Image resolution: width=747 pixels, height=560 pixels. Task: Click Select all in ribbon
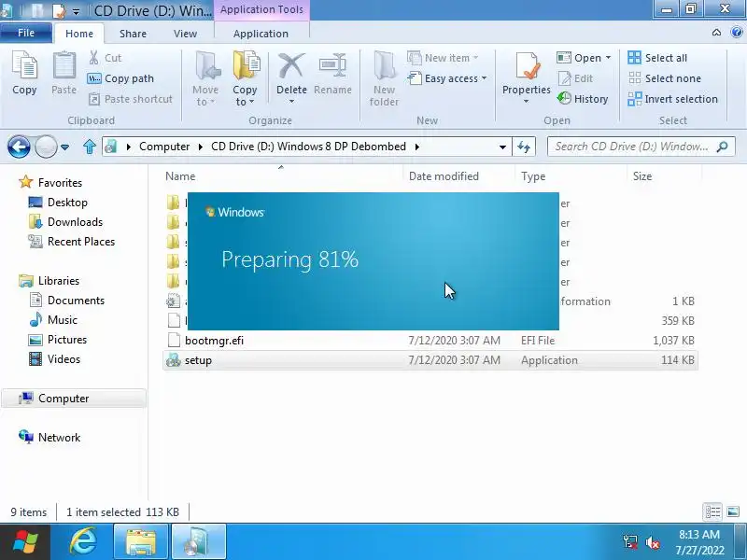(x=657, y=58)
